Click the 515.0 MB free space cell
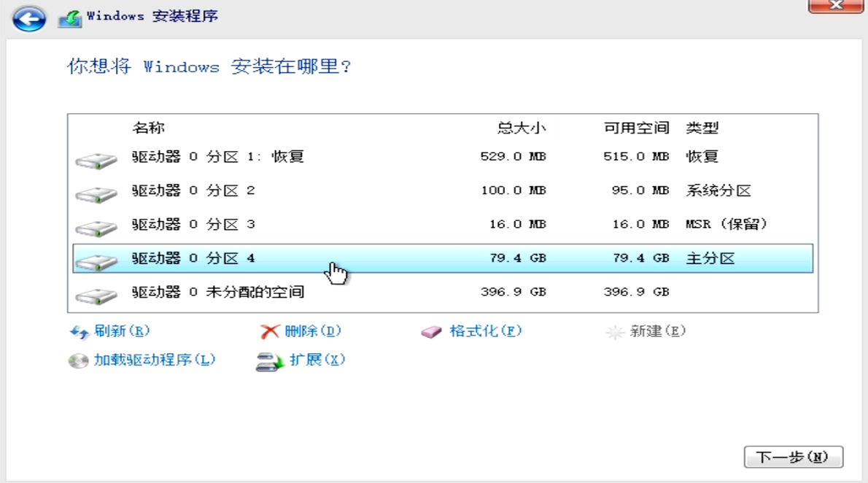 636,157
